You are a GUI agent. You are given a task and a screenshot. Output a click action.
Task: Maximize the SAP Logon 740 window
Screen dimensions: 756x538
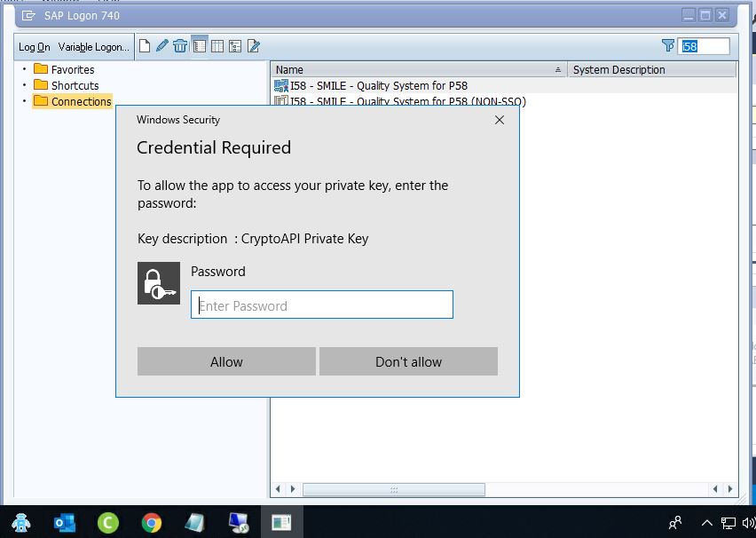(705, 15)
